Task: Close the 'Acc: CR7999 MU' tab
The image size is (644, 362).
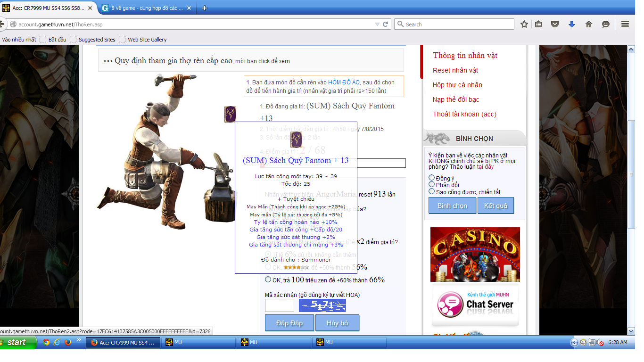Action: [90, 8]
